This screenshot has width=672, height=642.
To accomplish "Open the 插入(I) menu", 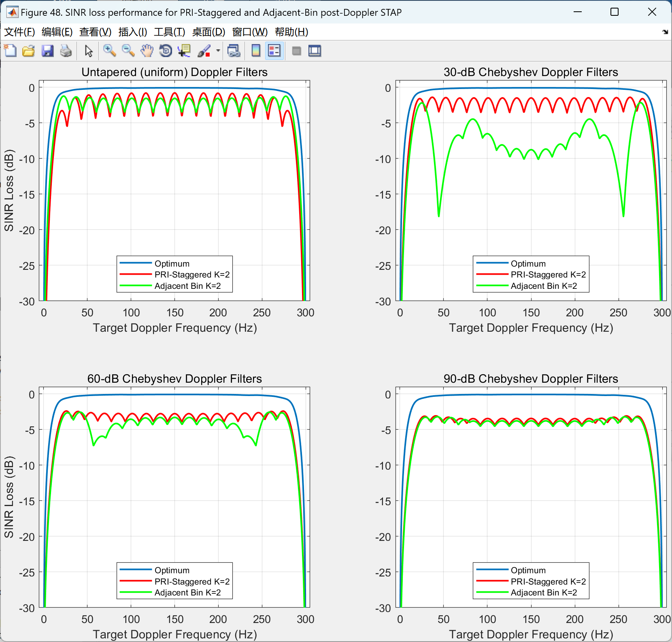I will tap(133, 32).
